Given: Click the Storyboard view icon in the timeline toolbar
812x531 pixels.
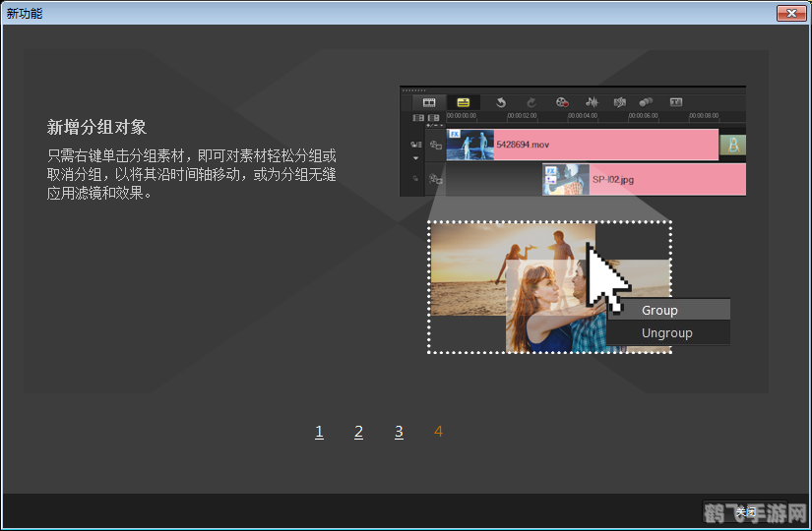Looking at the screenshot, I should coord(429,102).
